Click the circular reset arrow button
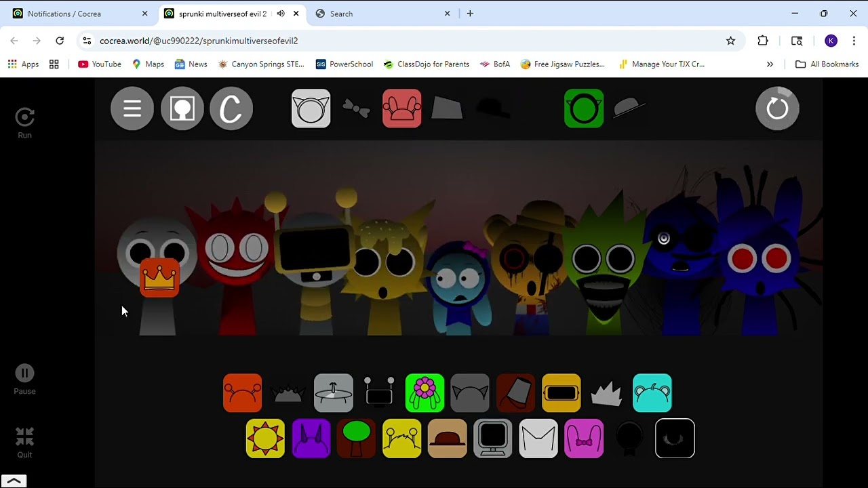 [x=778, y=108]
